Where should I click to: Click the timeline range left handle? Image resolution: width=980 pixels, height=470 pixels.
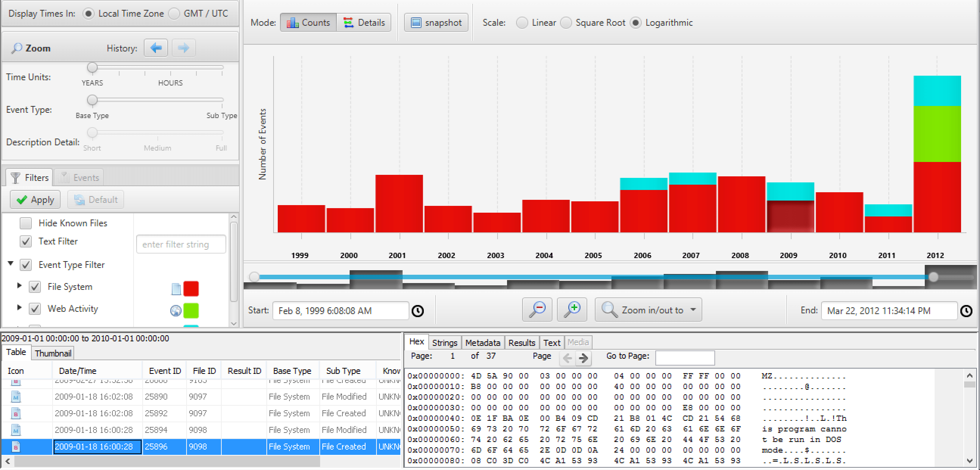click(254, 277)
